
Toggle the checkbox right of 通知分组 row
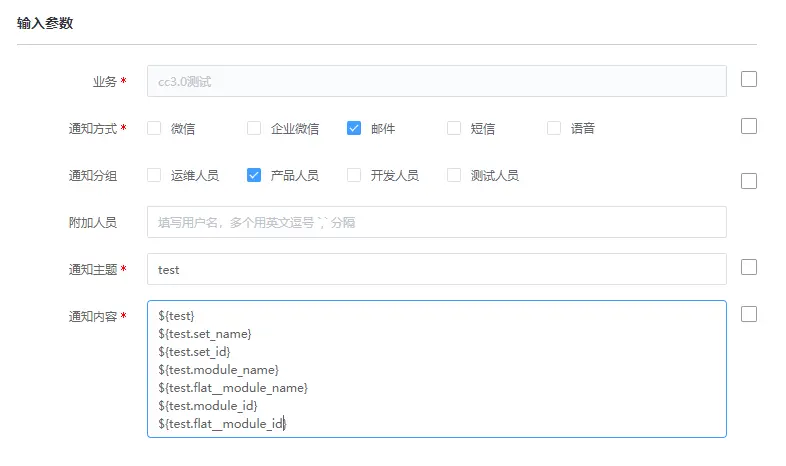click(x=749, y=181)
